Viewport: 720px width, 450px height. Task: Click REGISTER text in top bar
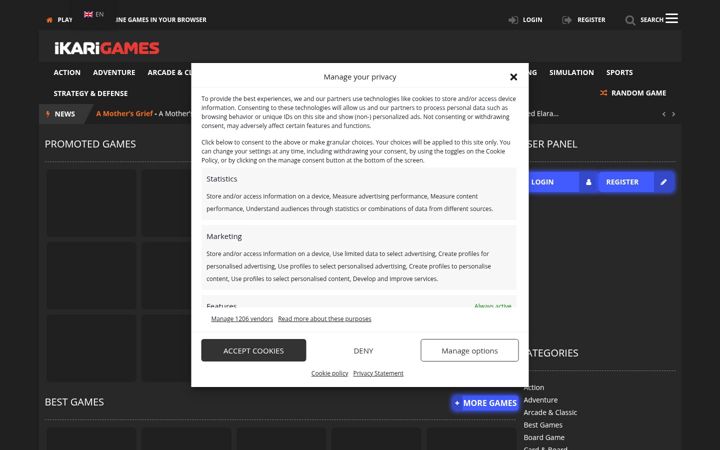(591, 20)
